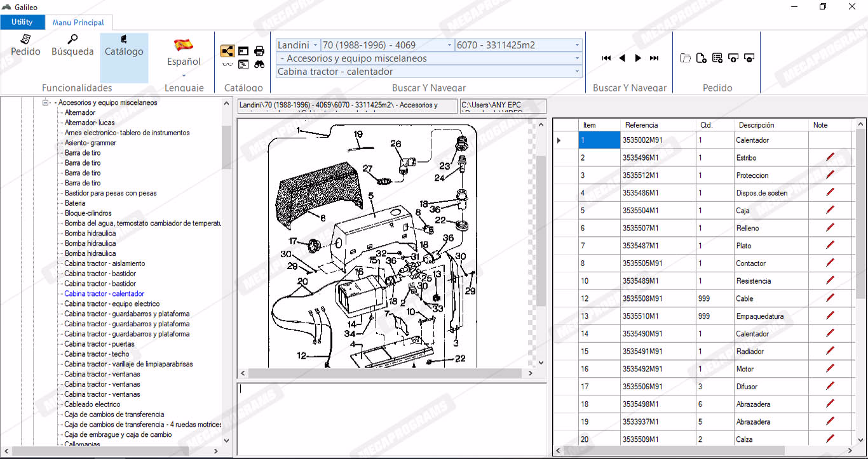This screenshot has height=459, width=868.
Task: Click the eyeglasses icon in Catálogo group
Action: coord(227,64)
